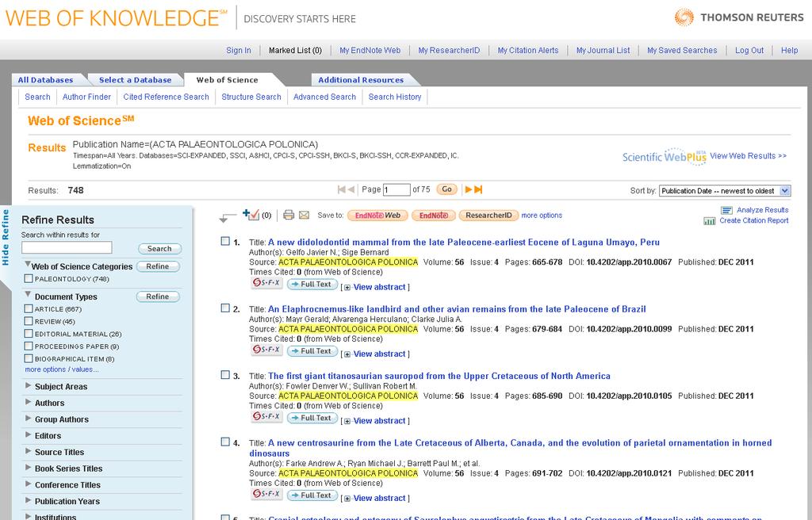
Task: Click the more options / values link
Action: pos(62,369)
